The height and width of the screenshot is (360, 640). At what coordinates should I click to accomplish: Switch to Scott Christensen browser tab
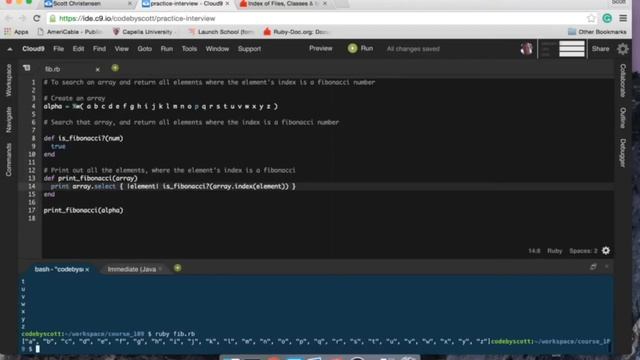(87, 4)
